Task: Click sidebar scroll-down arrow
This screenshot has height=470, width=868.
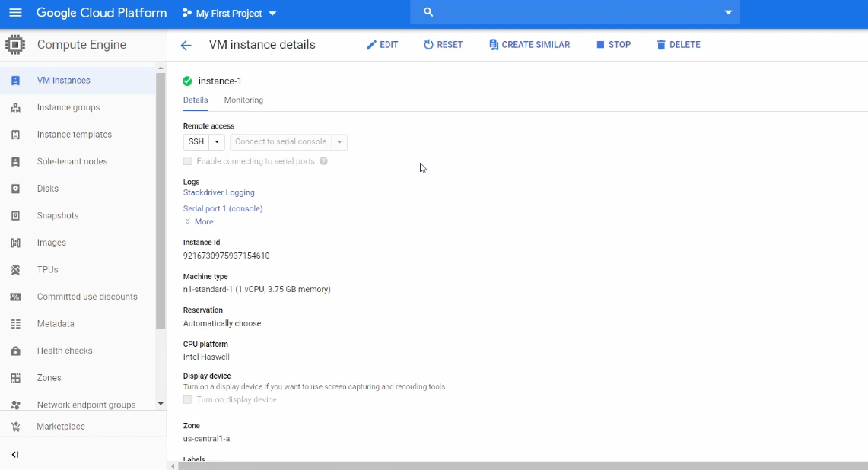Action: pyautogui.click(x=161, y=404)
